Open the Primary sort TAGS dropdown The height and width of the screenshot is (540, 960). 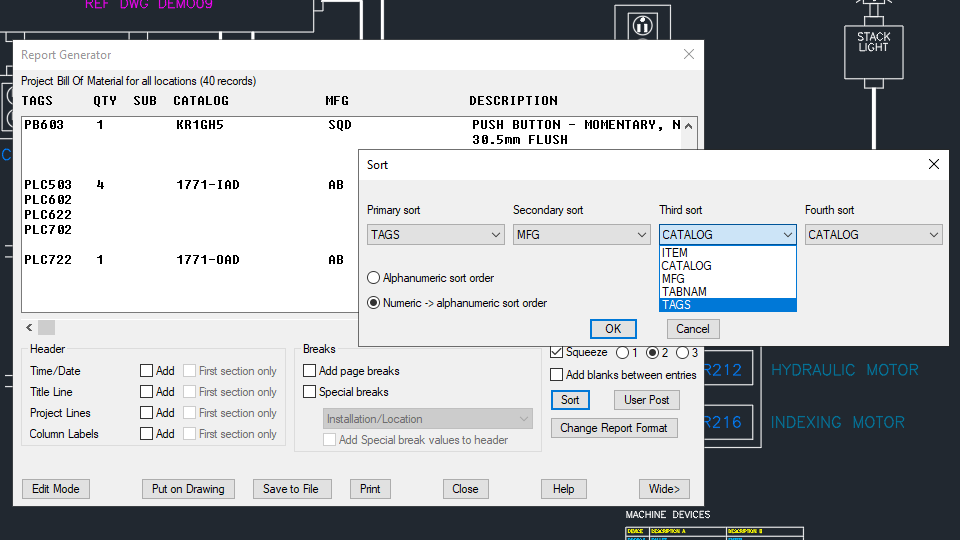click(x=435, y=234)
